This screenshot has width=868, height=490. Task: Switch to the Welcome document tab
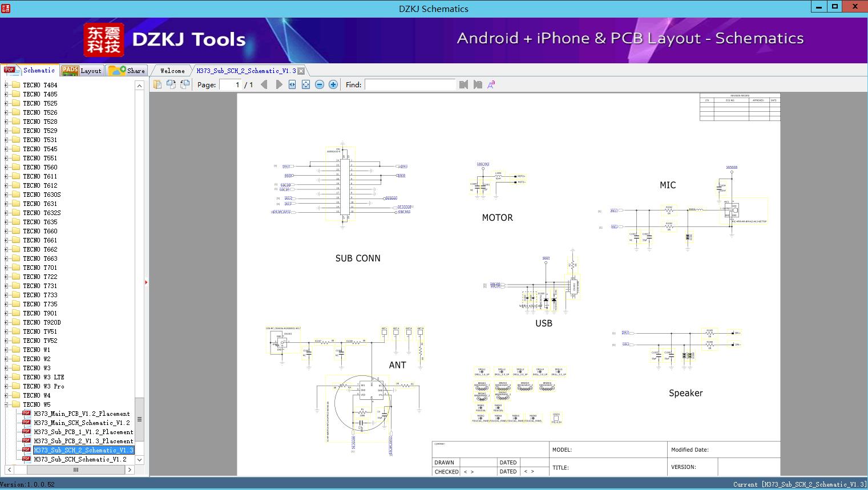click(x=172, y=71)
